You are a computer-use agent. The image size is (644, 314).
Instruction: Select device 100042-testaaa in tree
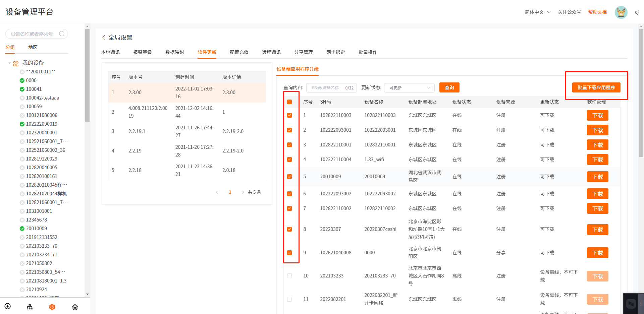point(43,98)
